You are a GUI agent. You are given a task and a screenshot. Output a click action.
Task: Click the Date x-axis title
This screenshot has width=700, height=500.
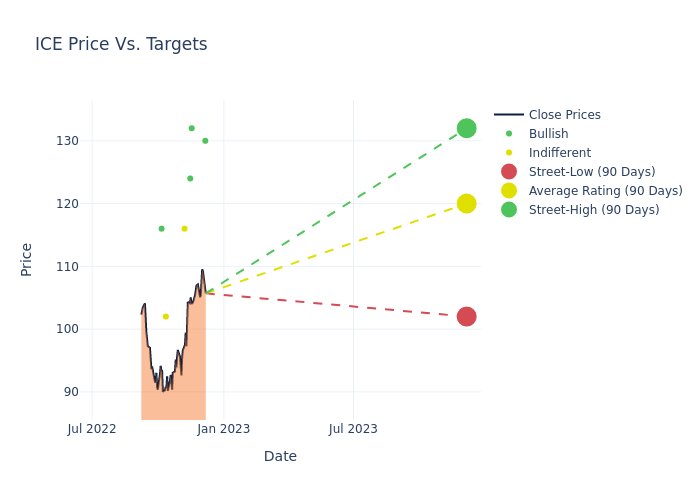(x=280, y=456)
